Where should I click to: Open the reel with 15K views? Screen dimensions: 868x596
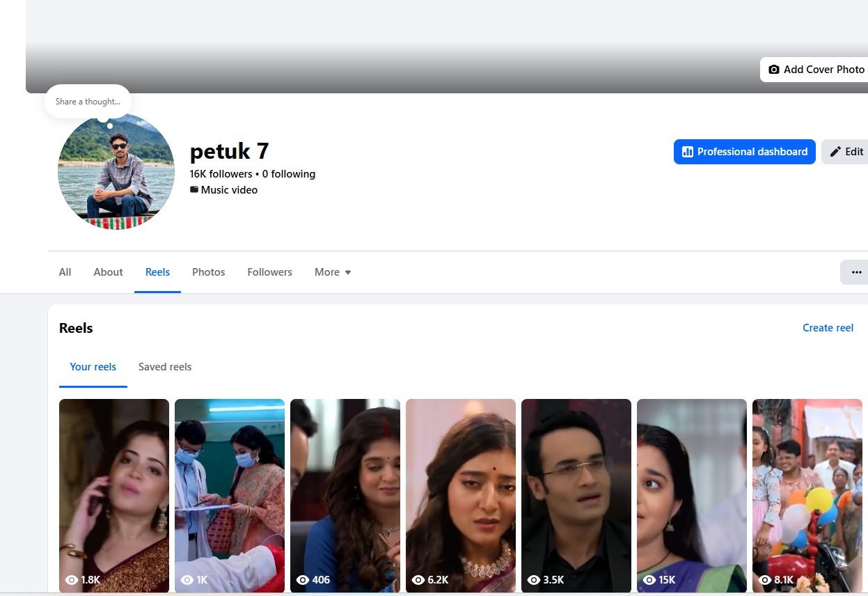coord(692,496)
